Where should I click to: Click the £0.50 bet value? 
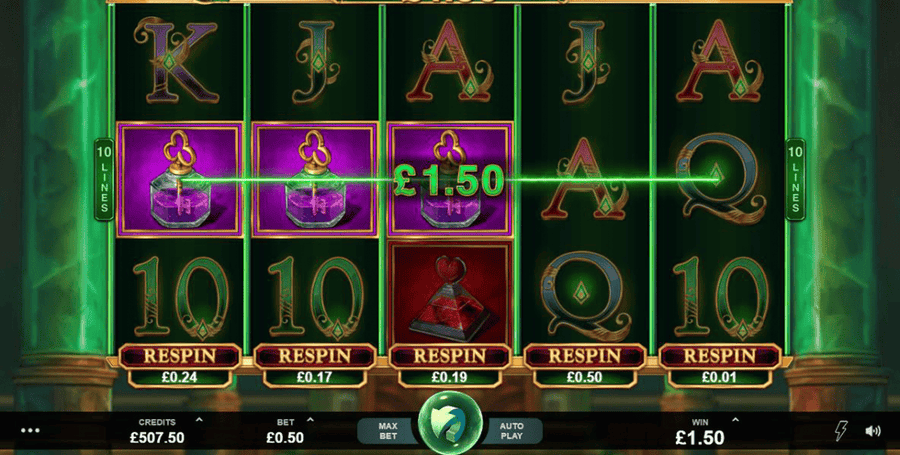285,438
